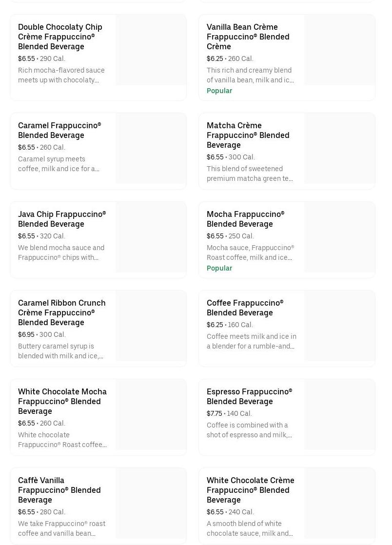Select Espresso Frappuccino Blended Beverage title
The height and width of the screenshot is (545, 392).
(x=249, y=396)
